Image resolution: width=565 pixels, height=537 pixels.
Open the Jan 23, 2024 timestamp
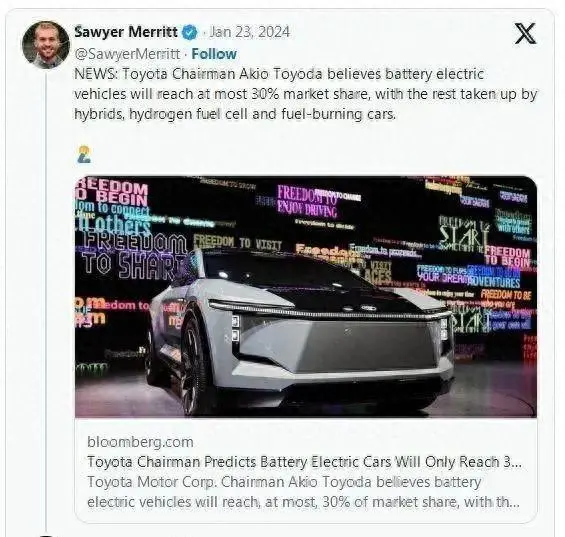pyautogui.click(x=249, y=32)
